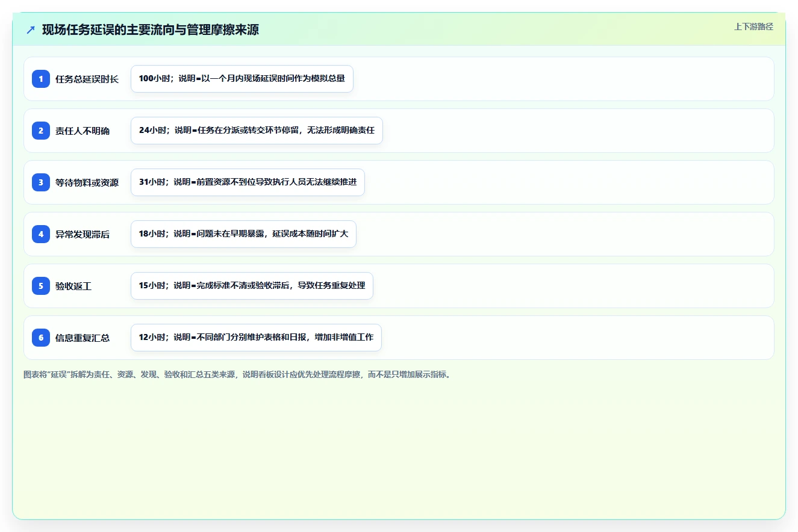Open the 18小时 late detection description box
This screenshot has height=532, width=798.
[243, 234]
